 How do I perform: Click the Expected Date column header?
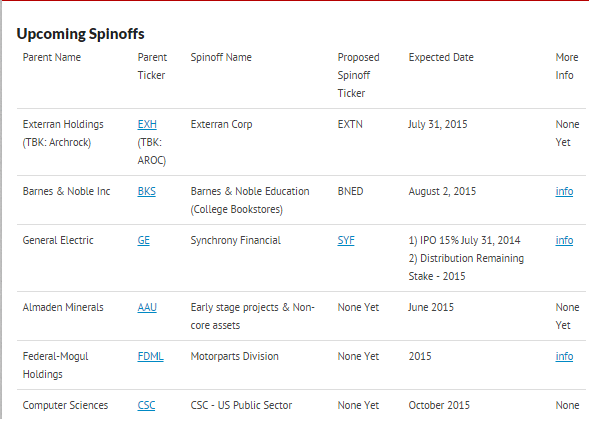(441, 57)
